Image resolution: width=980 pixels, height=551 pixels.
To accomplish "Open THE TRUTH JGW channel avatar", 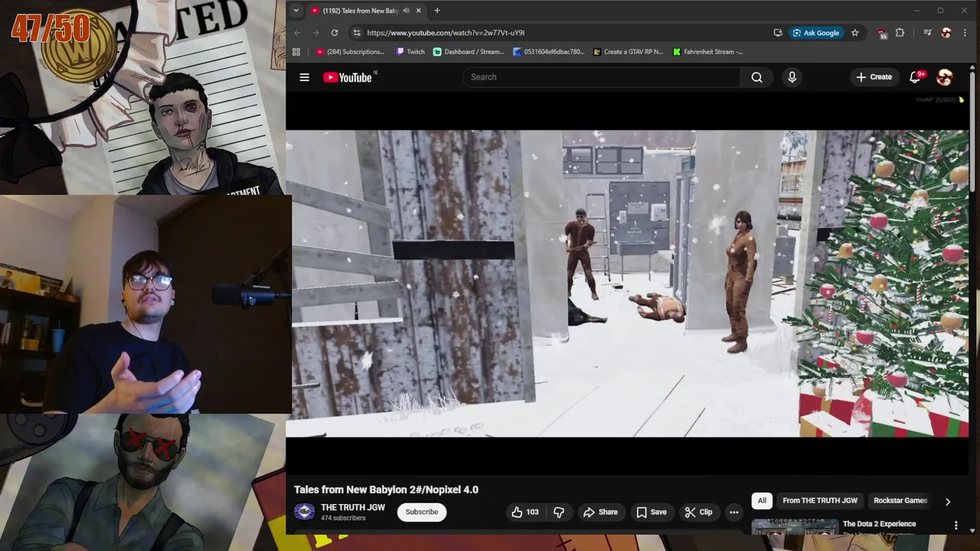I will coord(305,512).
